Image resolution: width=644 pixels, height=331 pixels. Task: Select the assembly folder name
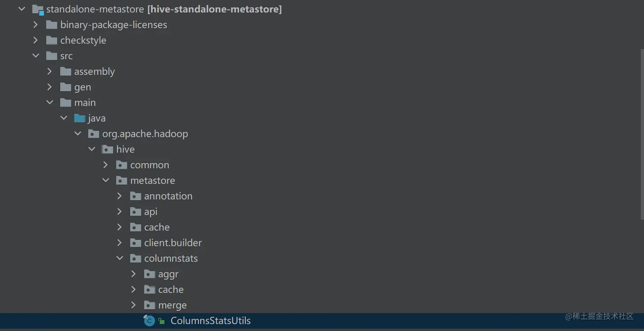[x=95, y=72]
